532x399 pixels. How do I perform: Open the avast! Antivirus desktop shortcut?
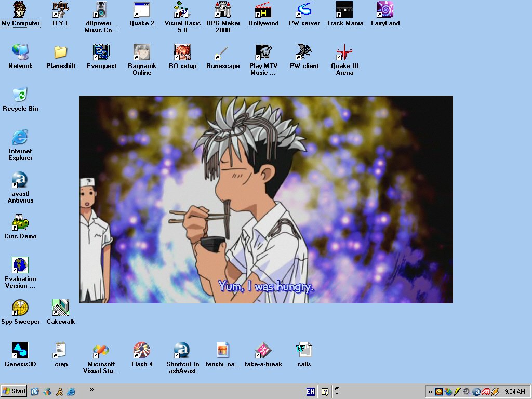(x=20, y=181)
